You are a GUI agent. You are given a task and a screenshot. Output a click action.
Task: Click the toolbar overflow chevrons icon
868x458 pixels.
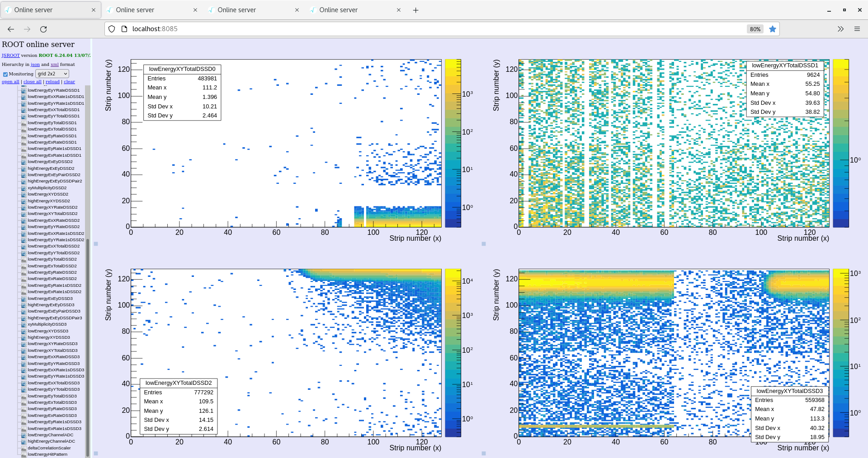(840, 29)
